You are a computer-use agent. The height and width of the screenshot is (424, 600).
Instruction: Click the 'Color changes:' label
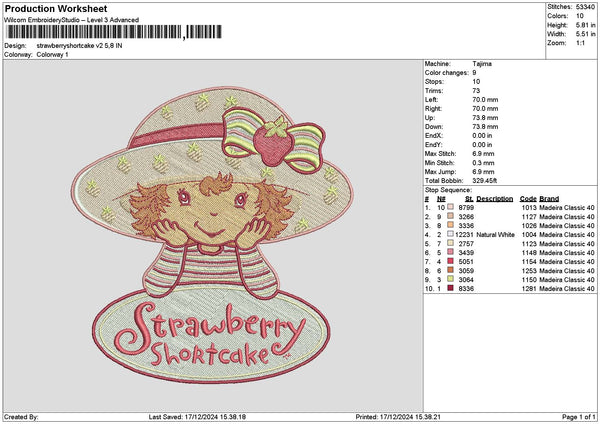tap(447, 73)
